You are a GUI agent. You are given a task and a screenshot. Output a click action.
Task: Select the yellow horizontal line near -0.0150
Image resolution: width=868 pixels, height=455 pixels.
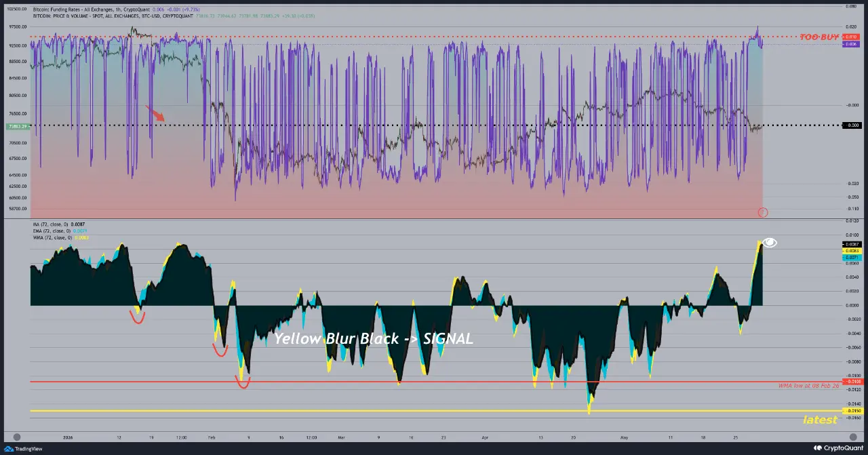[x=434, y=411]
